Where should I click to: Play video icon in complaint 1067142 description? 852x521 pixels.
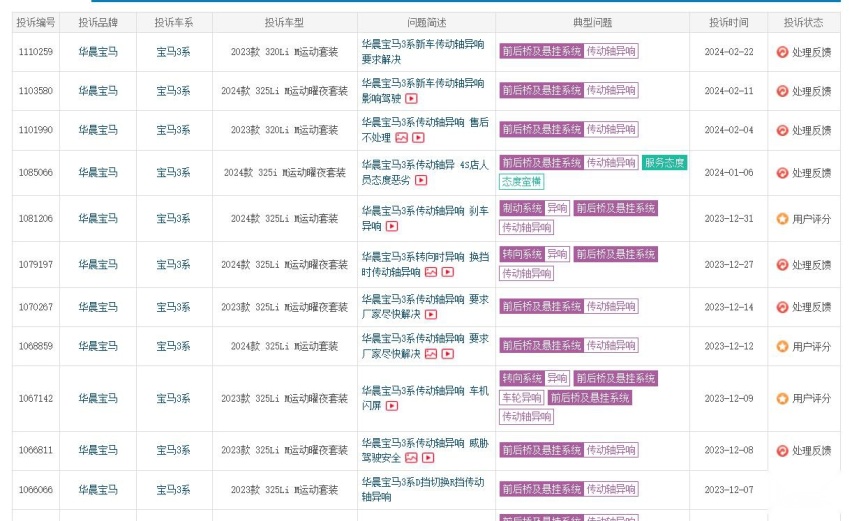coord(392,406)
